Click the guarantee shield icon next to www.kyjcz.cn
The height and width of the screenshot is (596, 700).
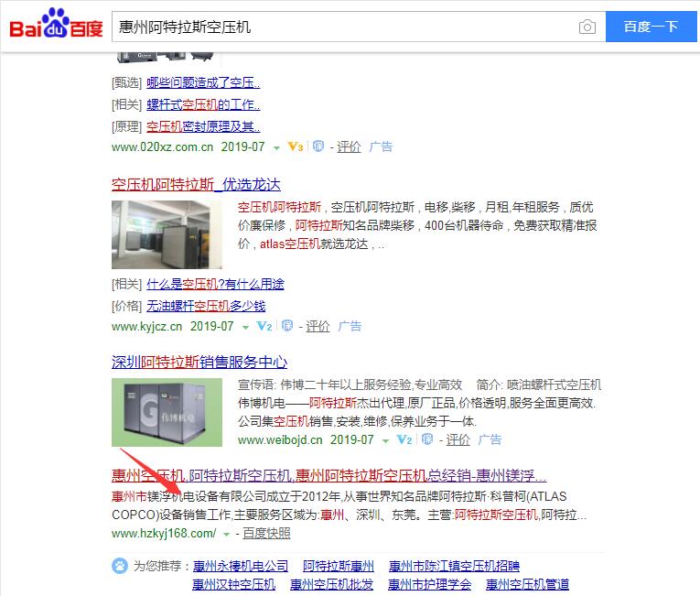[x=287, y=326]
